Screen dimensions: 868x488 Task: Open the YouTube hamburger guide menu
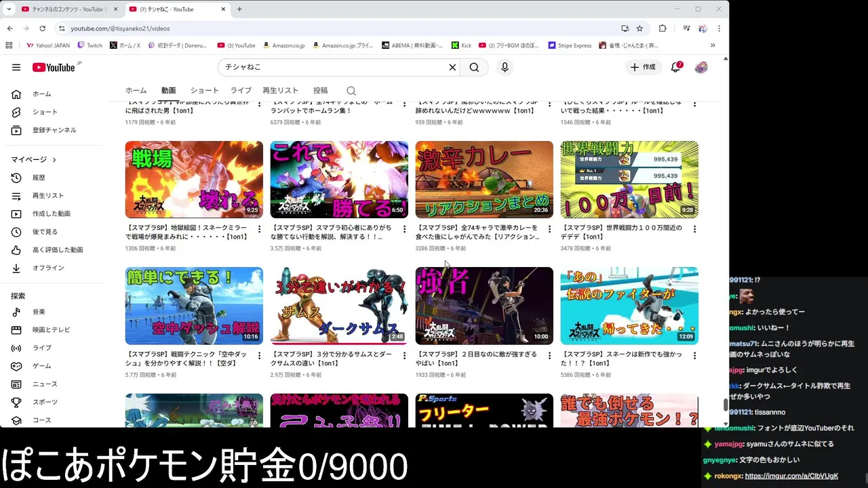pyautogui.click(x=16, y=67)
